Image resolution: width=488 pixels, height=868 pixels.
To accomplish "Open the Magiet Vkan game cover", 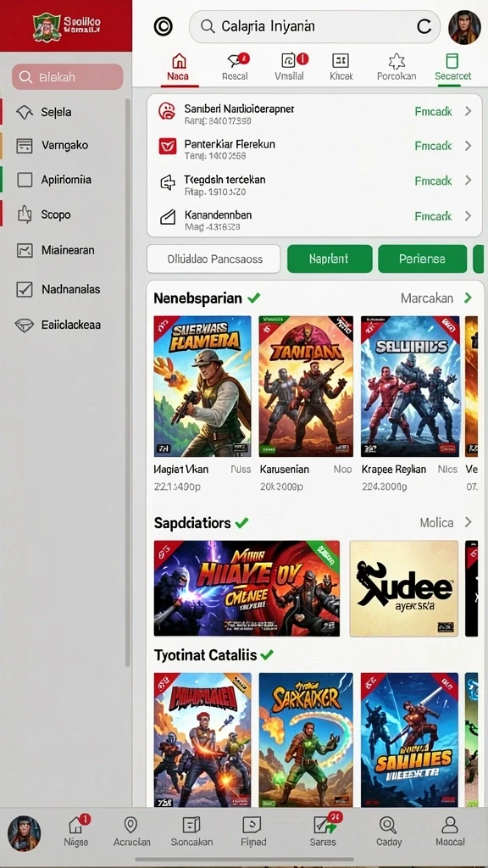I will coord(202,387).
